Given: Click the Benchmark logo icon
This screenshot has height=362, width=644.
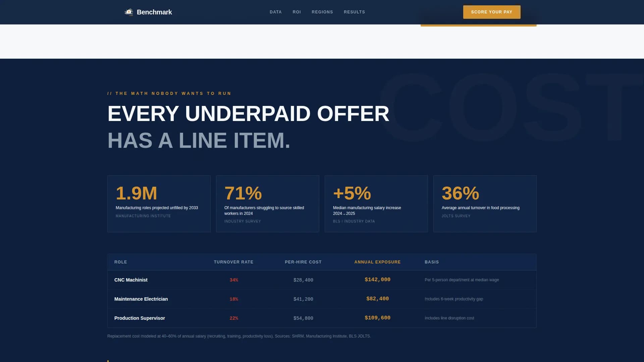Looking at the screenshot, I should [129, 12].
